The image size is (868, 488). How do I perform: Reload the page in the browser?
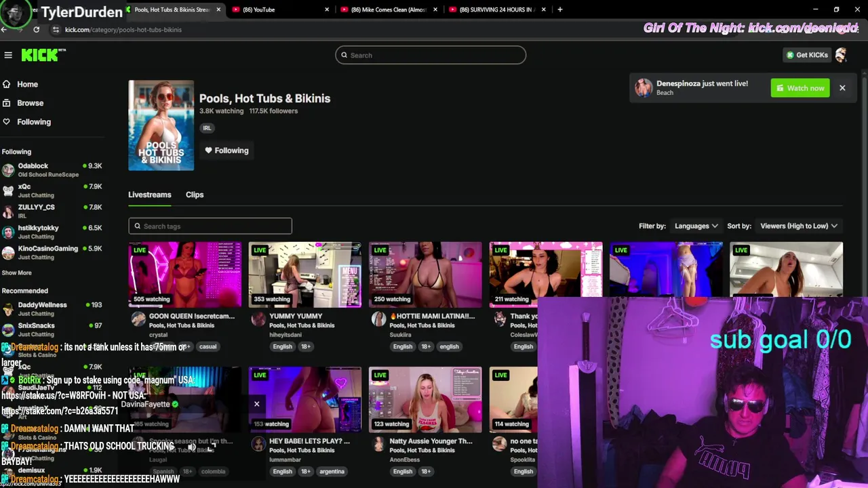pos(36,29)
